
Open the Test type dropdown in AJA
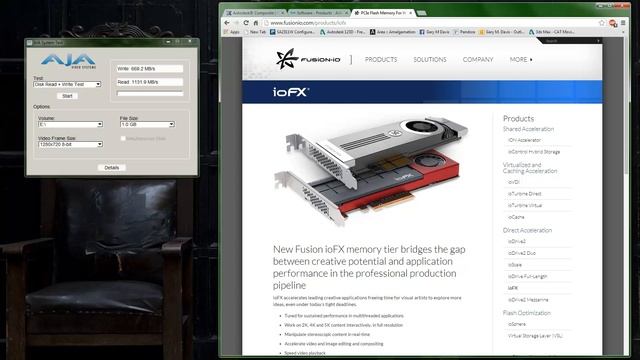point(67,84)
